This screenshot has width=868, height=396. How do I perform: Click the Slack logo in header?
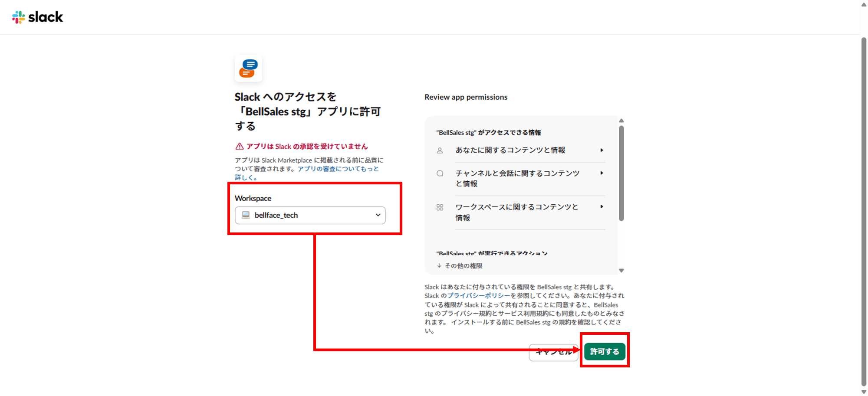tap(37, 17)
